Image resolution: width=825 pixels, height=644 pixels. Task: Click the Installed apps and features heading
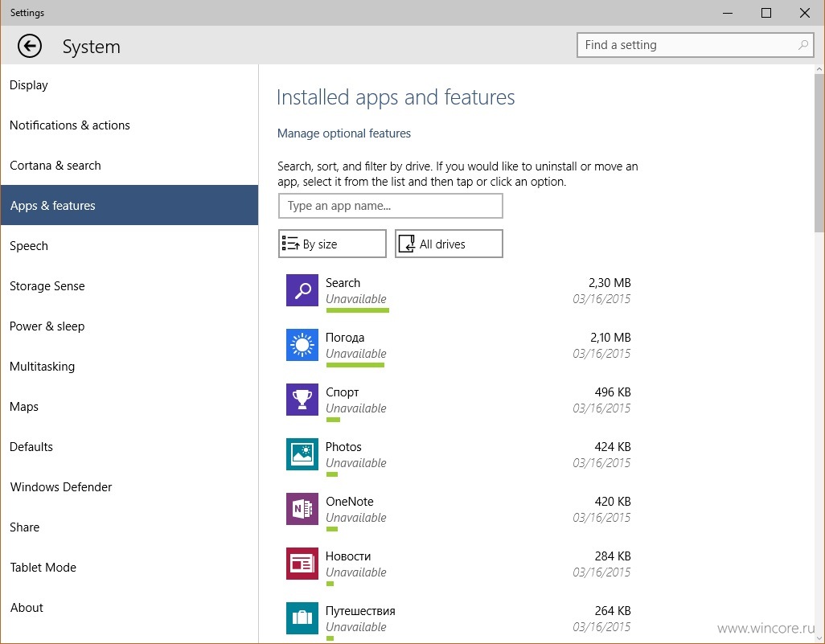point(396,98)
